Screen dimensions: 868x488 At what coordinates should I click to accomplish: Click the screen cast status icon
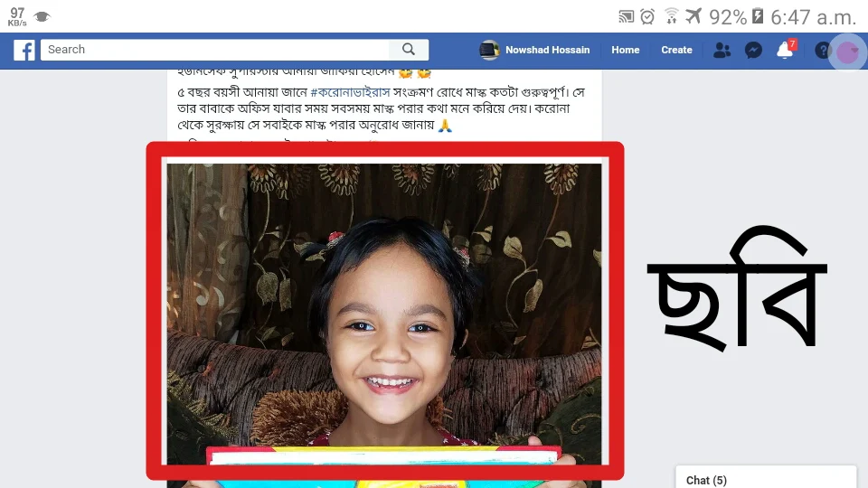coord(626,16)
